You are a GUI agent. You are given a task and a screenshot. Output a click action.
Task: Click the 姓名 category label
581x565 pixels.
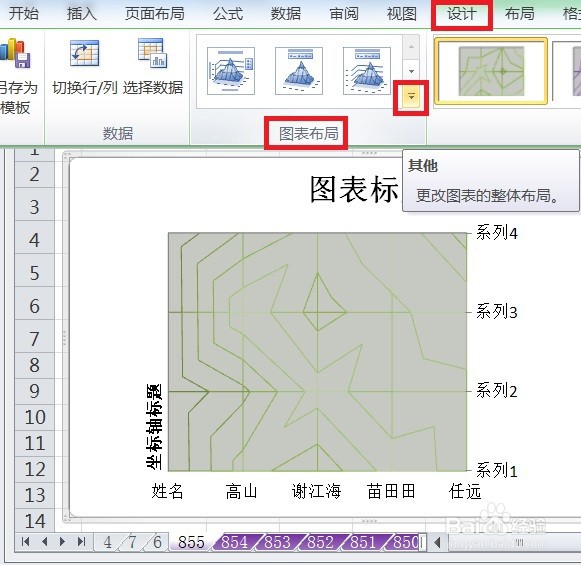click(167, 492)
